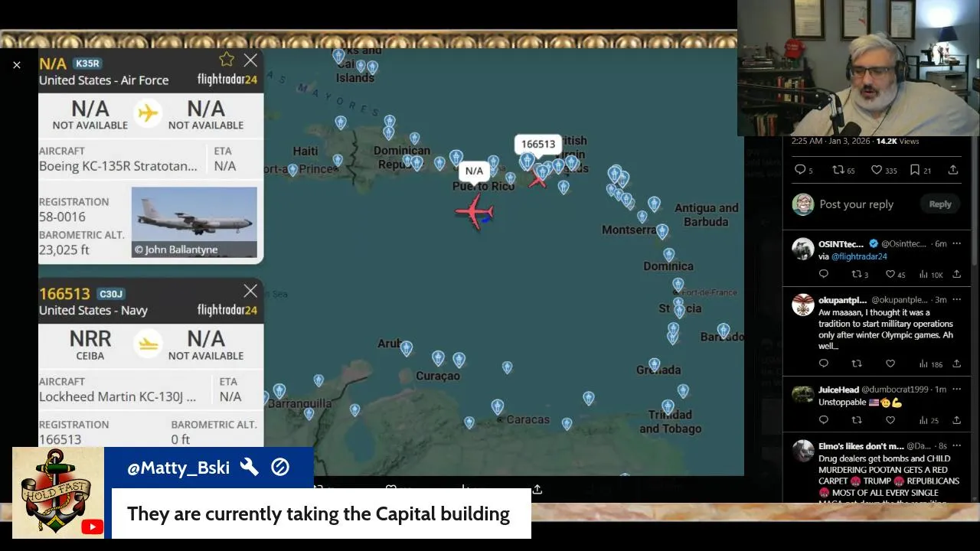980x551 pixels.
Task: Select the airport pin above Dominica
Action: 669,255
